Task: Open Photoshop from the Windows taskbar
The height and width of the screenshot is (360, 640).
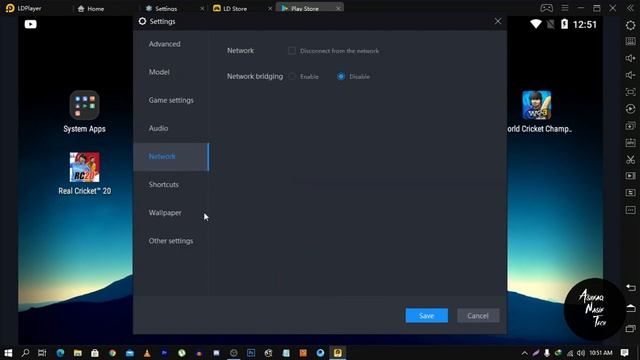Action: pyautogui.click(x=251, y=353)
